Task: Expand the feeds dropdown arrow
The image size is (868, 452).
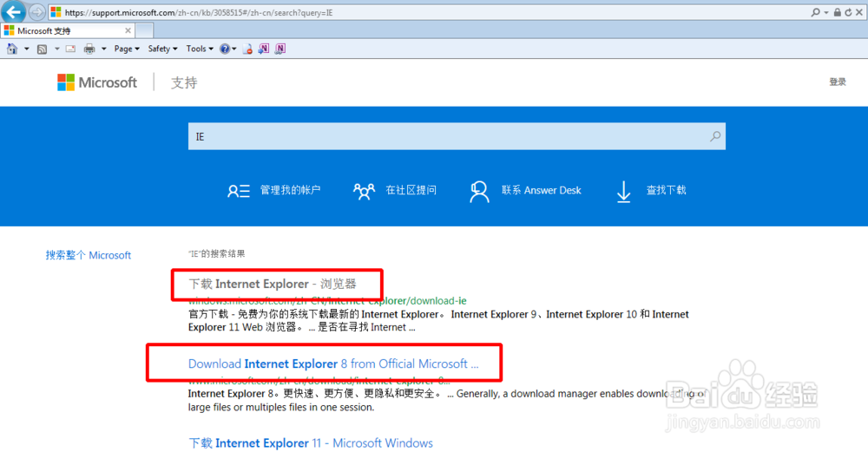Action: [x=56, y=49]
